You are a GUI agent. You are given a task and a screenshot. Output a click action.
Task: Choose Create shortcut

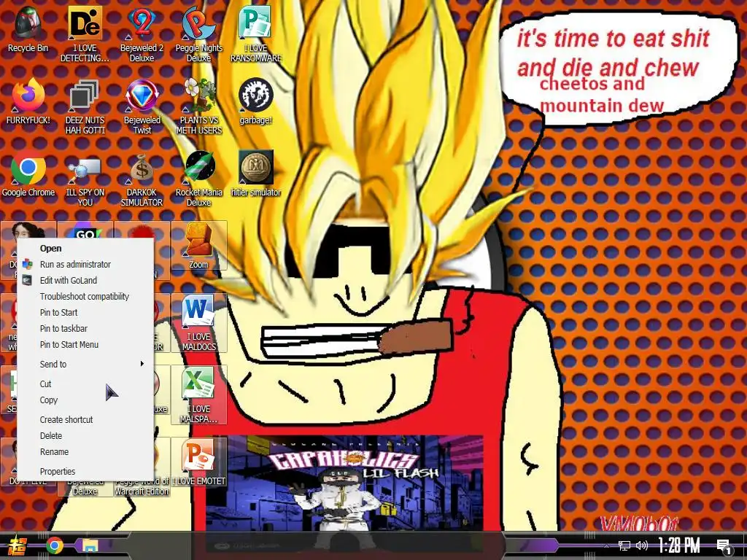tap(85, 419)
